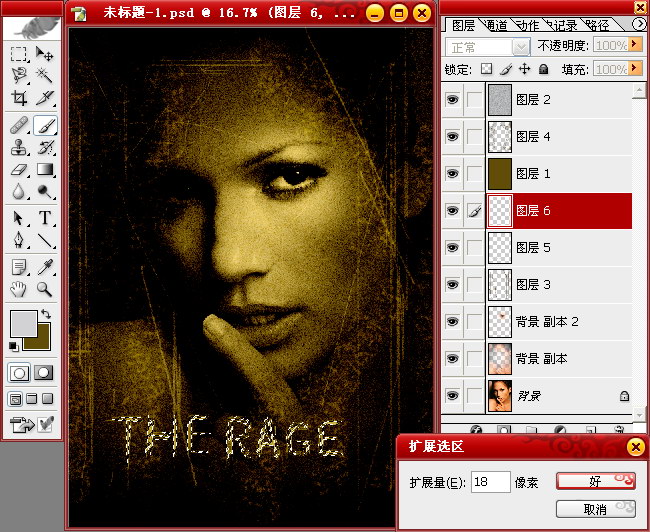Select the Path Selection arrow tool
650x532 pixels.
click(18, 218)
